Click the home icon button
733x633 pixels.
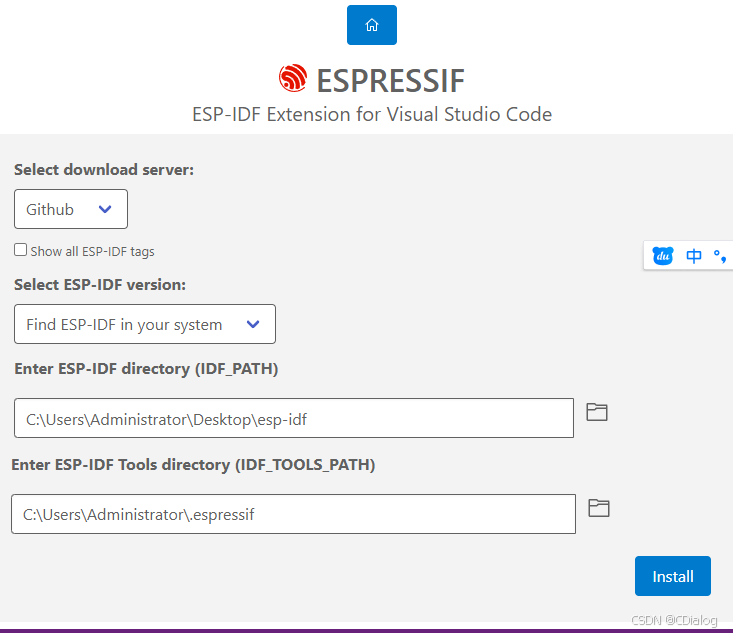[372, 25]
